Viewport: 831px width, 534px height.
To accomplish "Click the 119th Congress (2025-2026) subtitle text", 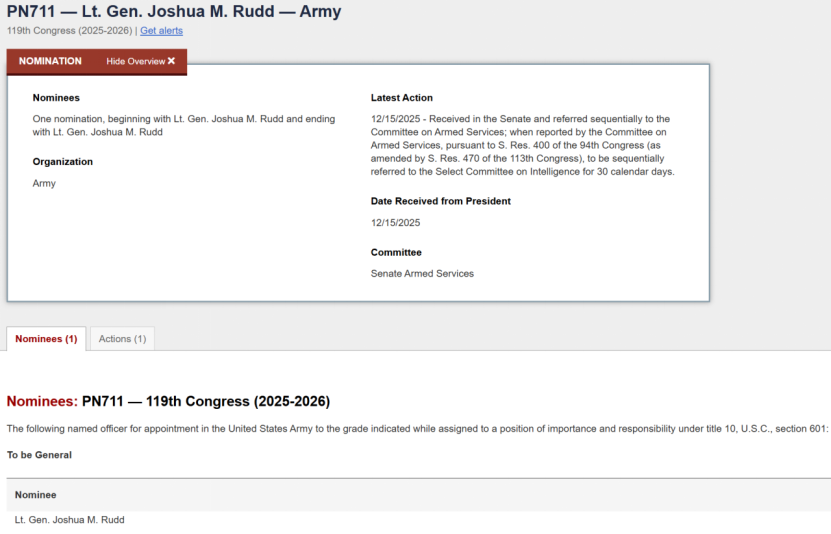I will point(69,31).
